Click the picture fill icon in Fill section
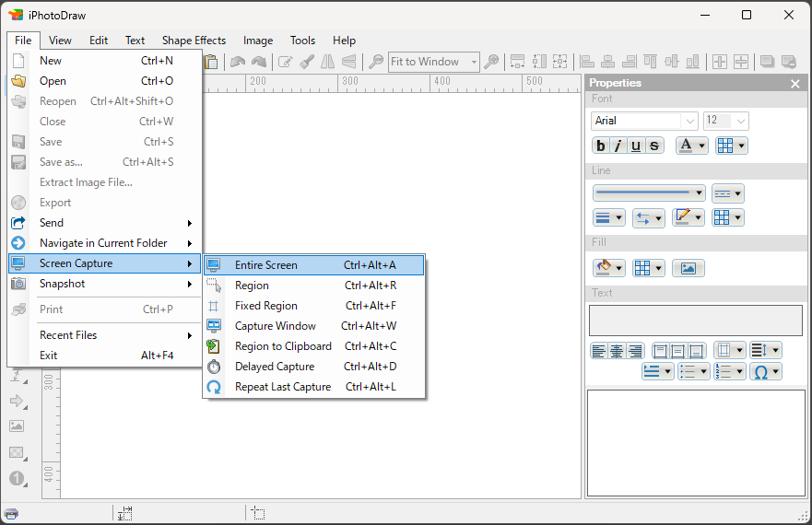The image size is (812, 525). coord(688,268)
